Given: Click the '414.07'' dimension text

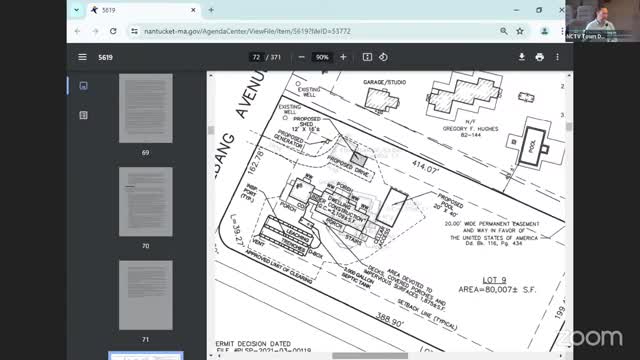Looking at the screenshot, I should click(x=425, y=167).
